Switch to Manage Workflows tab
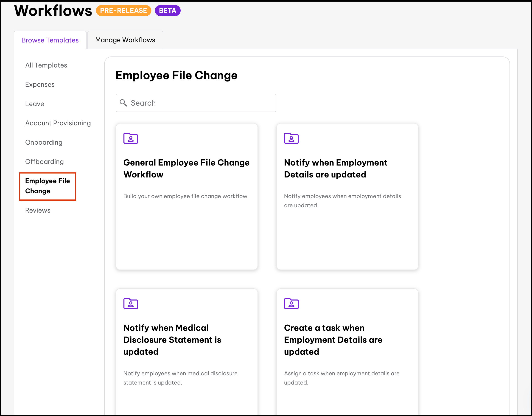This screenshot has height=416, width=532. (x=125, y=40)
